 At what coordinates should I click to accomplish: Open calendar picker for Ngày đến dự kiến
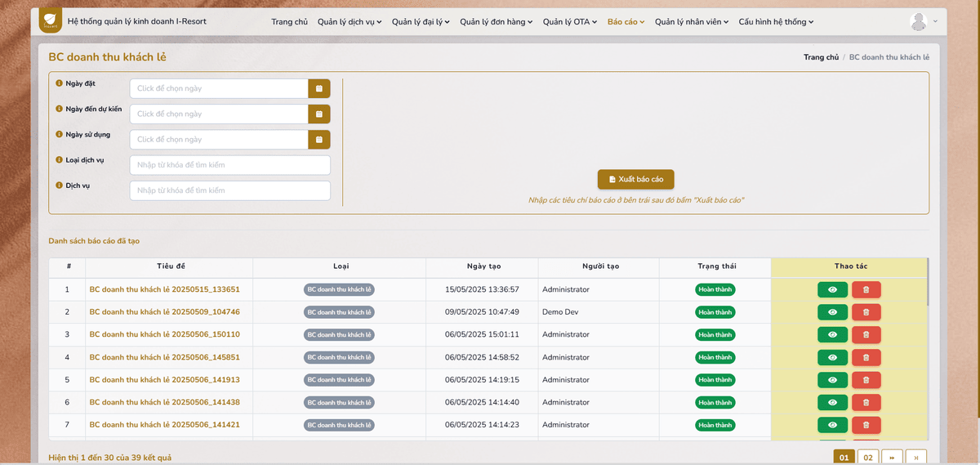318,114
